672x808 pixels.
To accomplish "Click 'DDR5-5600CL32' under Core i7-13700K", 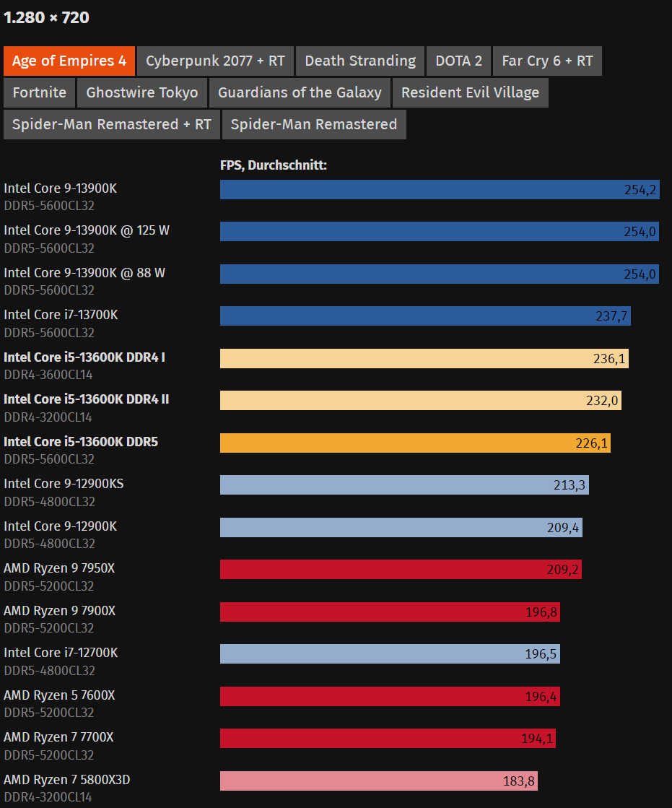I will point(49,333).
